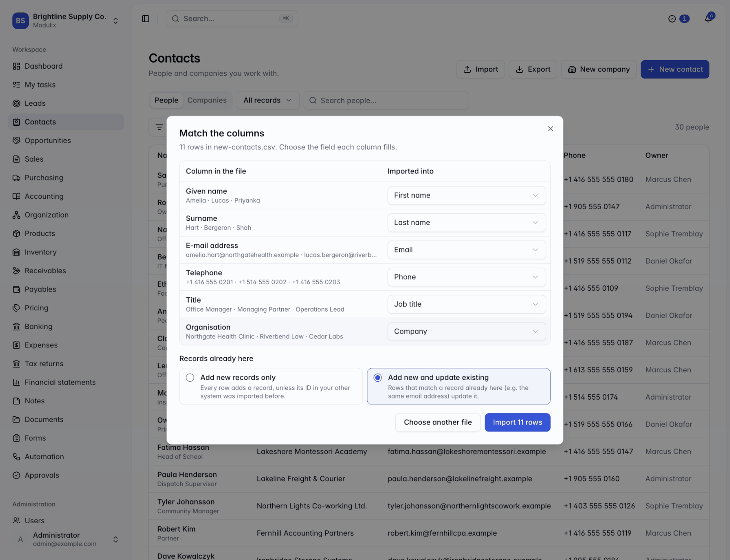
Task: Expand the Brightline Supply Co. workspace switcher
Action: tap(66, 21)
